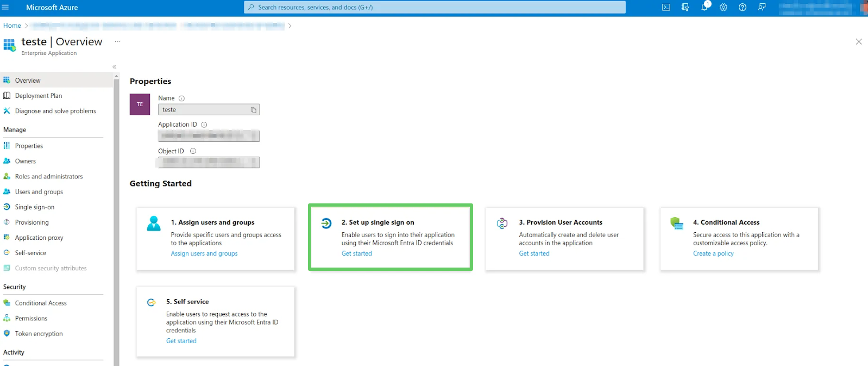
Task: Click the Application ID field
Action: (x=209, y=136)
